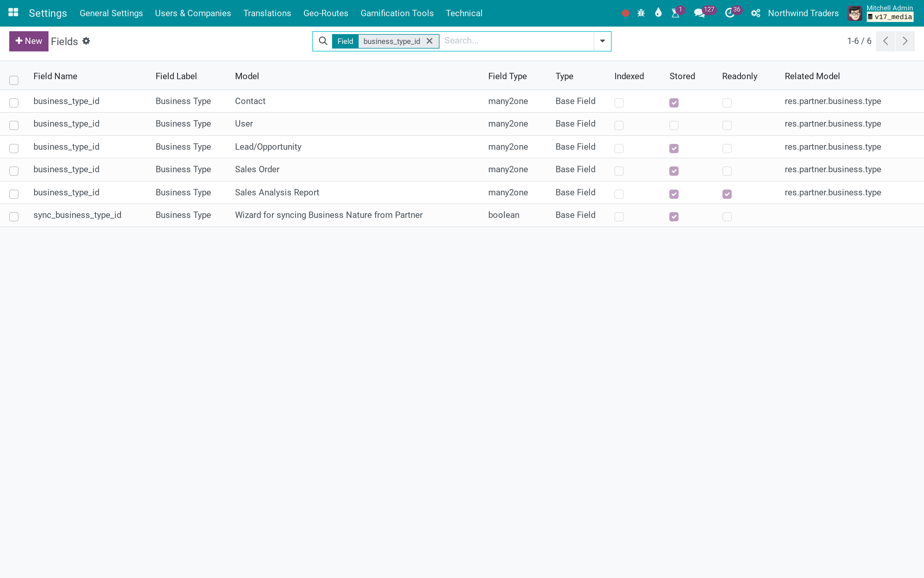Click the boolean field type cell
This screenshot has height=578, width=924.
tap(504, 215)
